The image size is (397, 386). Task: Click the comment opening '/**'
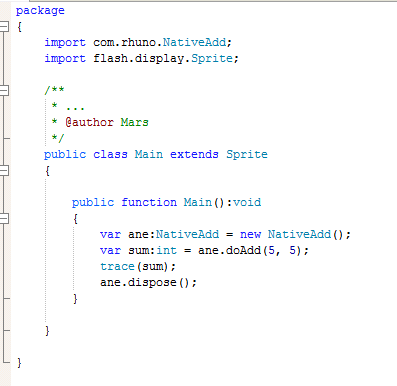pos(54,90)
